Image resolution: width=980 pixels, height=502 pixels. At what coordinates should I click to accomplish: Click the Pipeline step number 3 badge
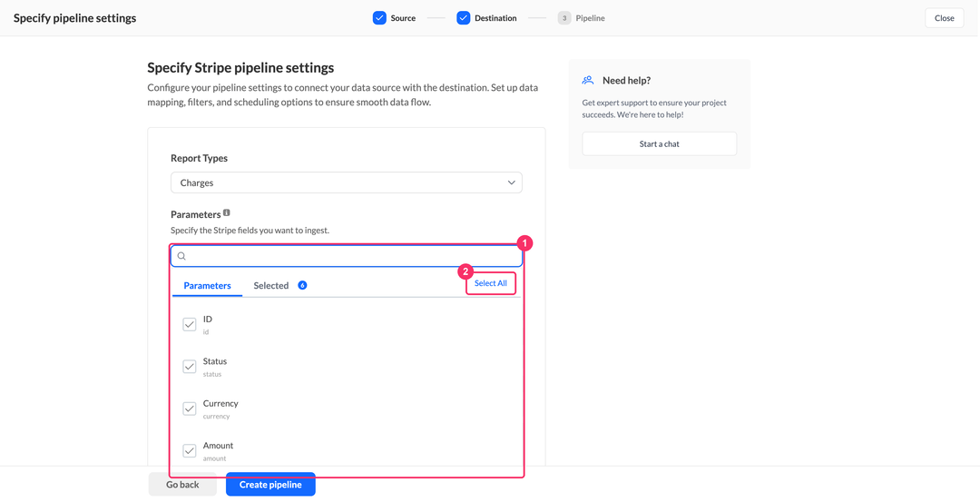click(564, 18)
